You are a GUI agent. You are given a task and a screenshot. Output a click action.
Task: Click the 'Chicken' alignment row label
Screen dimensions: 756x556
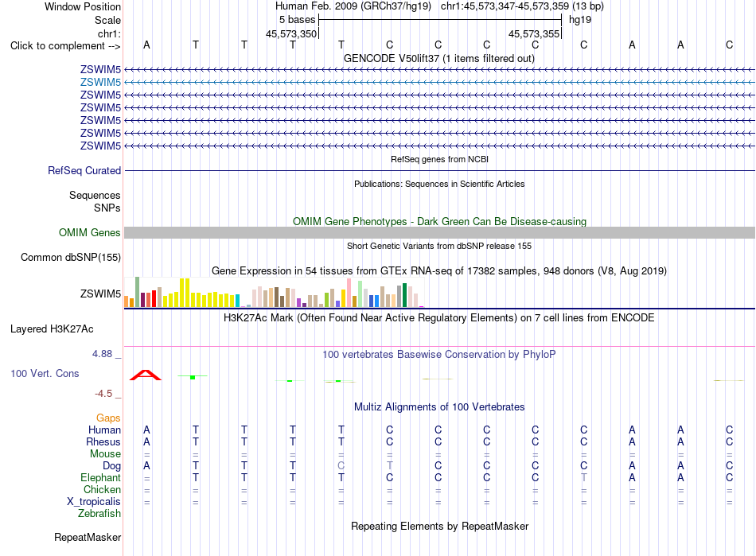pyautogui.click(x=102, y=489)
